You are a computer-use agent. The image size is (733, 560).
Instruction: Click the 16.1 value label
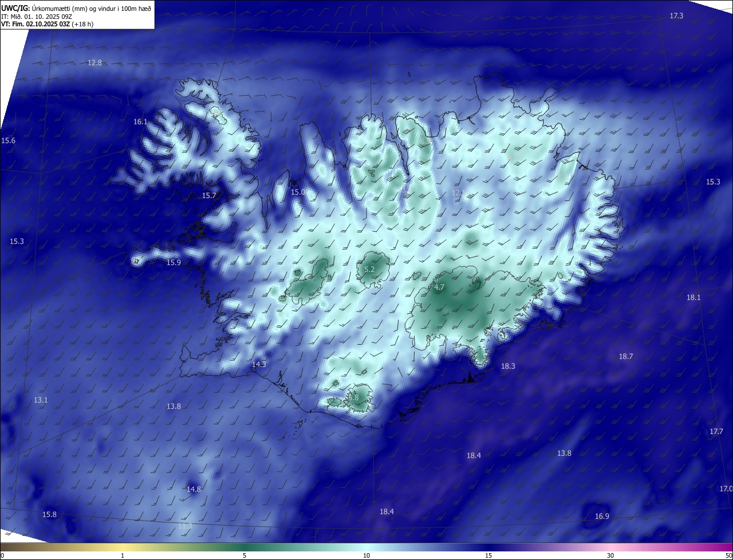(140, 122)
